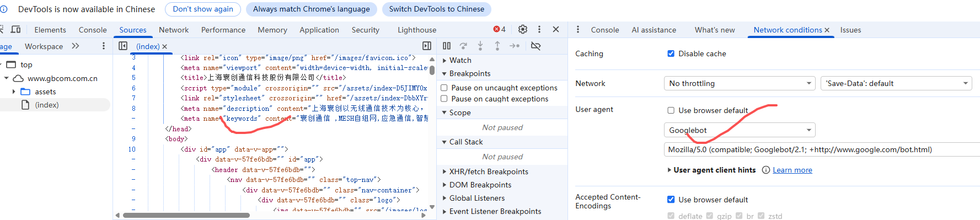Click the custom user agent string field
Screen dimensions: 980x220
click(x=822, y=149)
